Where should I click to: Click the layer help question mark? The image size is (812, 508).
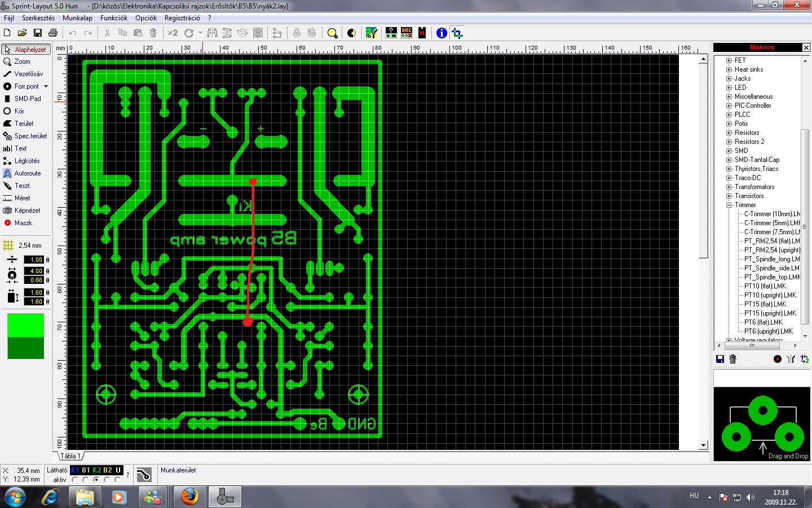click(x=127, y=475)
